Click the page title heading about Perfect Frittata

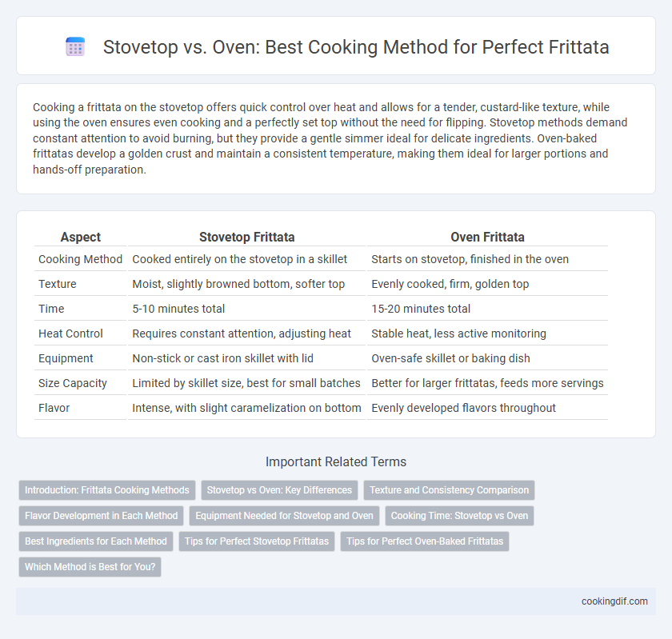pyautogui.click(x=356, y=46)
